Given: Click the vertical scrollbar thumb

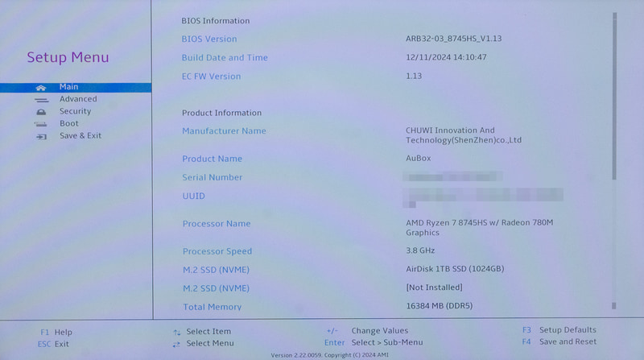Looking at the screenshot, I should pyautogui.click(x=614, y=96).
